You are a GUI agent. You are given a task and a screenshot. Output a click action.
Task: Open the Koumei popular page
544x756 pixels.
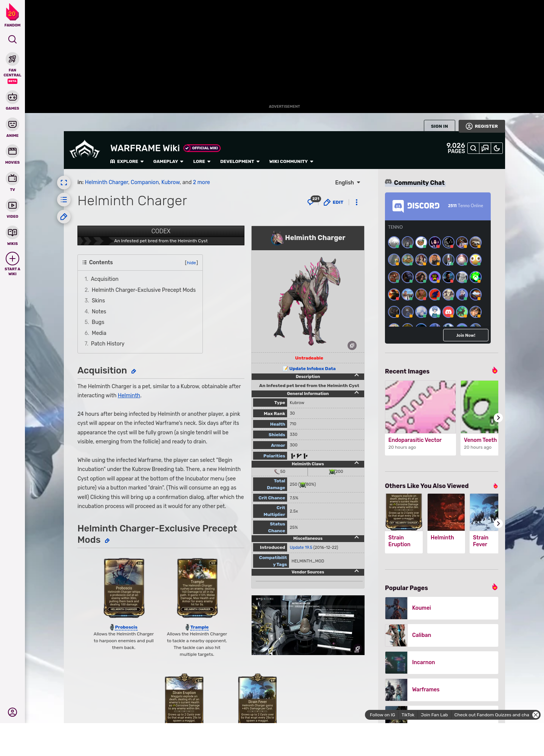pyautogui.click(x=442, y=608)
